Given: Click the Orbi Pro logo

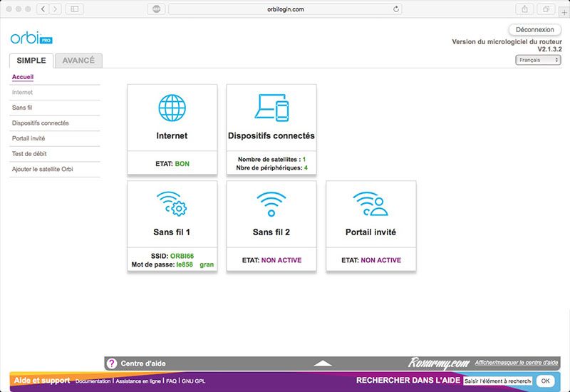Looking at the screenshot, I should [x=31, y=38].
